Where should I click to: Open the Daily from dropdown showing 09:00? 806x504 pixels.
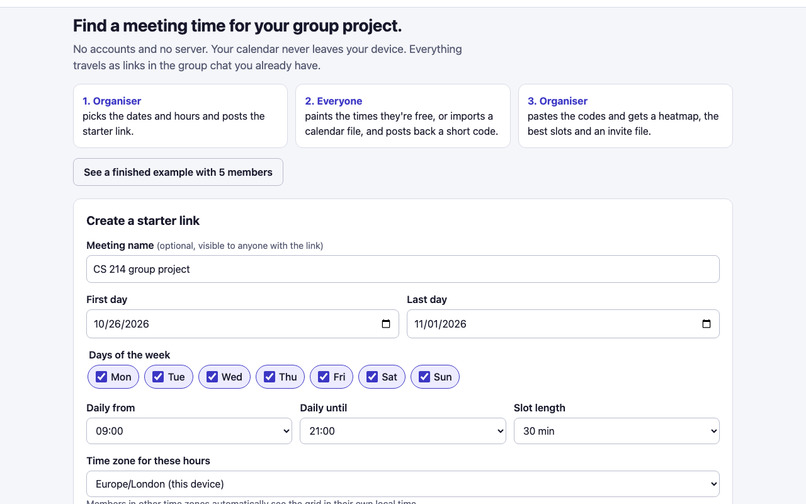(189, 431)
